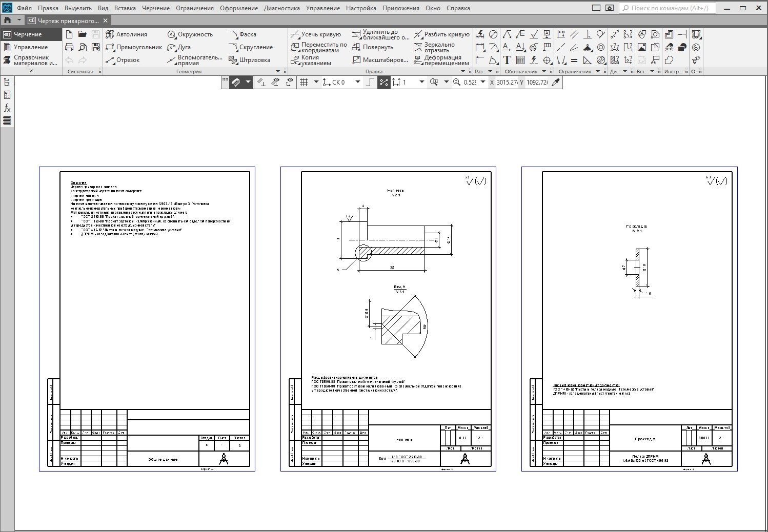Click the Text (T) annotation tool
The width and height of the screenshot is (768, 532).
(x=507, y=60)
